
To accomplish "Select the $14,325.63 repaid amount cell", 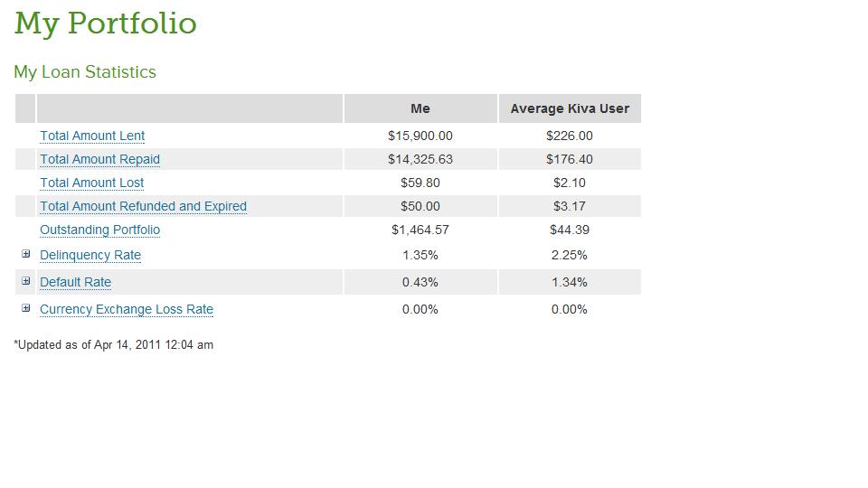I will (x=420, y=159).
